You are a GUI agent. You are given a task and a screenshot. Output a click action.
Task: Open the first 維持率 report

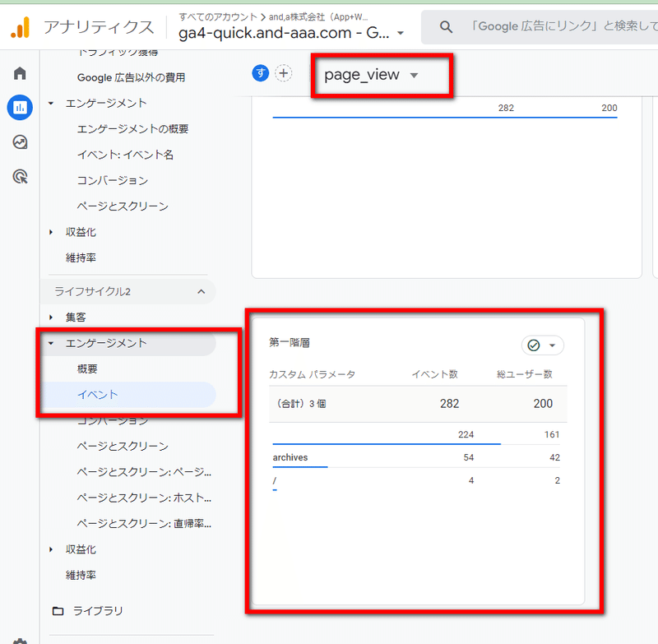tap(81, 257)
